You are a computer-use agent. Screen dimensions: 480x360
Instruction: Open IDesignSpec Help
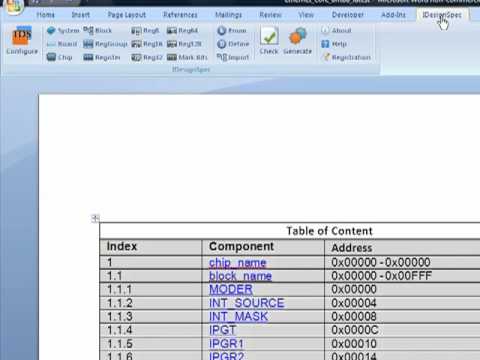[334, 44]
